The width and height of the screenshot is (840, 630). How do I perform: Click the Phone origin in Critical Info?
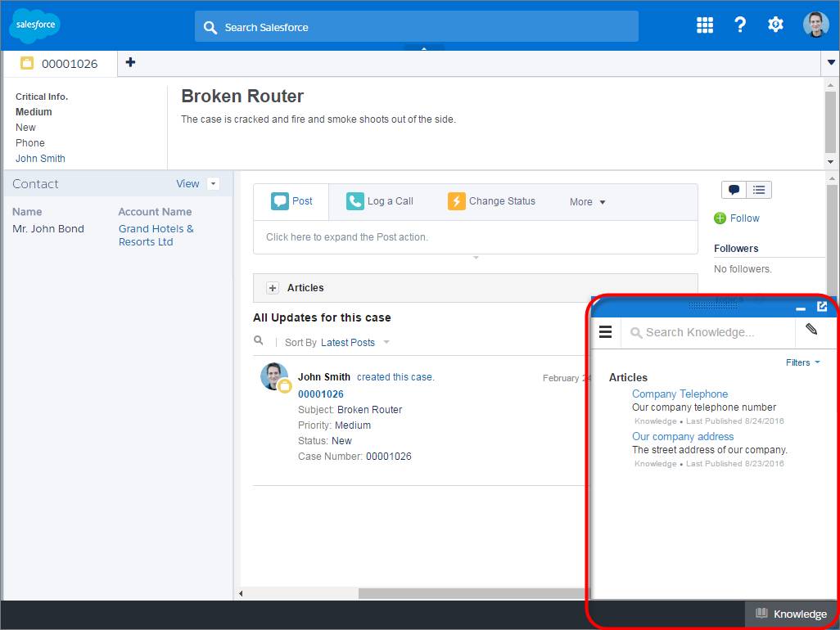click(30, 143)
